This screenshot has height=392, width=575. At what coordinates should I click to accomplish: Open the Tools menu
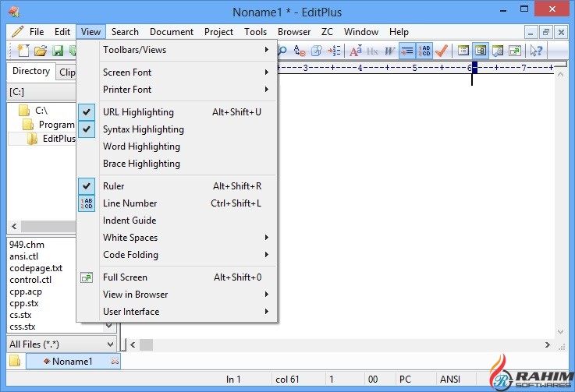tap(256, 32)
